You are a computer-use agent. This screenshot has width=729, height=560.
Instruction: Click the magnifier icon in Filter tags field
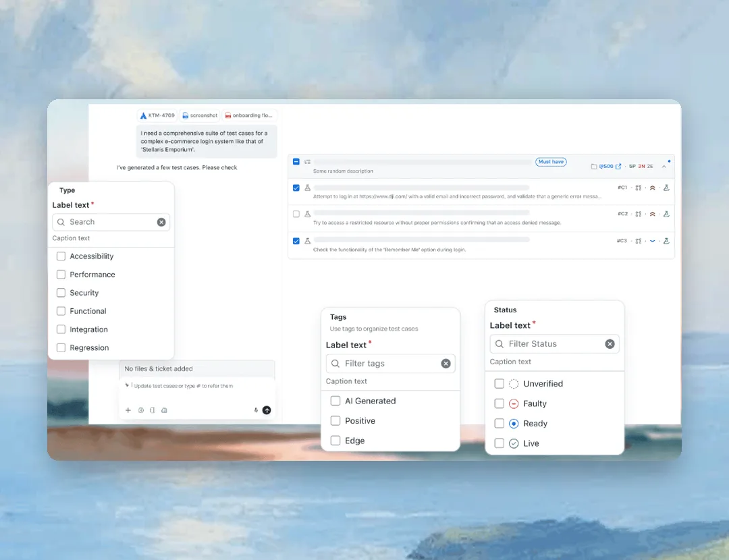click(335, 364)
